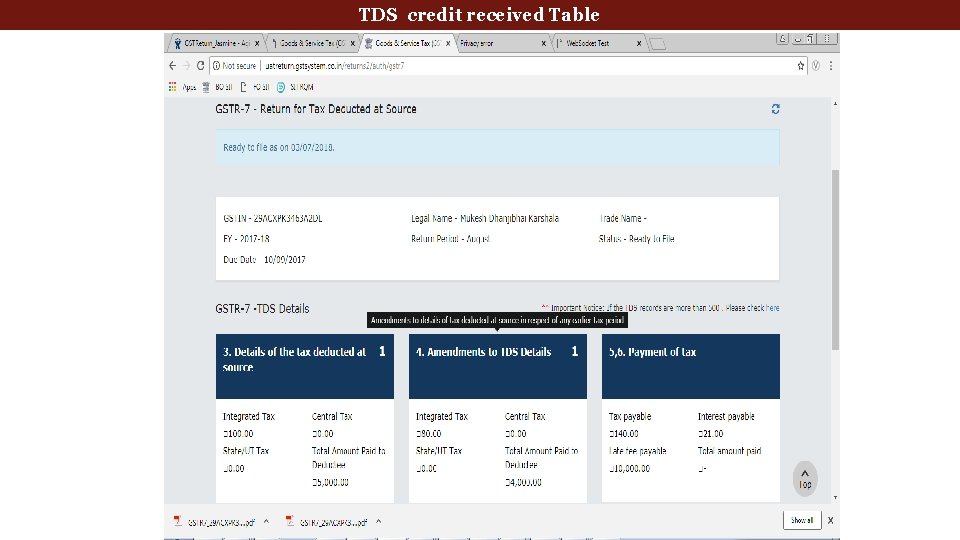960x540 pixels.
Task: Click Tax payable value 140.00
Action: (x=624, y=433)
